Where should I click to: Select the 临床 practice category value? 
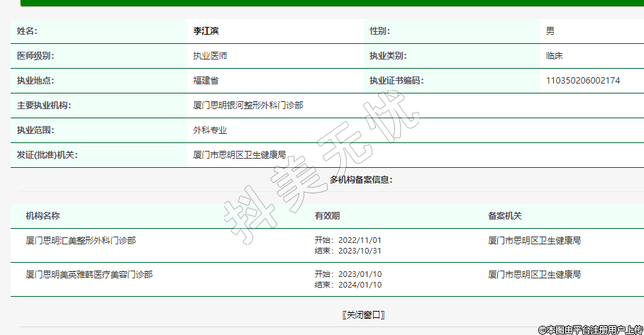[x=554, y=56]
